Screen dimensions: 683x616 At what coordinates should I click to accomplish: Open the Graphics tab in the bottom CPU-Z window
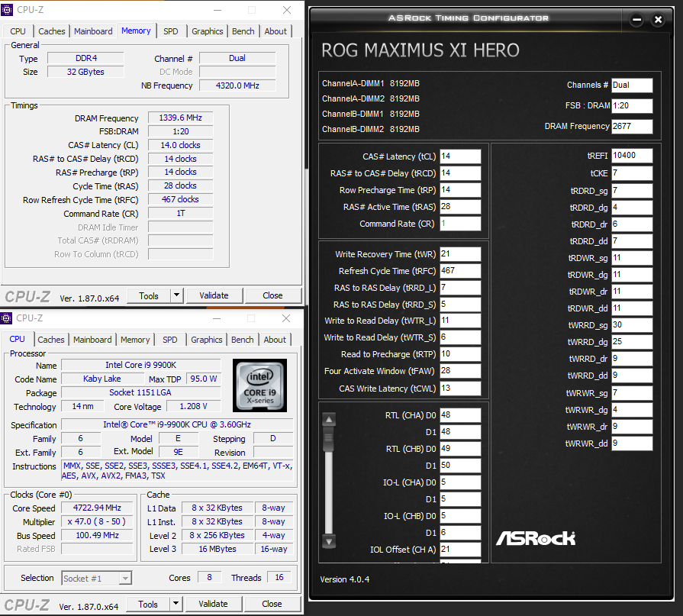tap(207, 340)
